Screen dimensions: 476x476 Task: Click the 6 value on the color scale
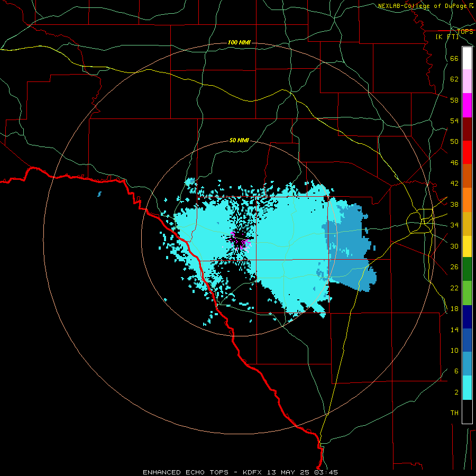coord(456,371)
